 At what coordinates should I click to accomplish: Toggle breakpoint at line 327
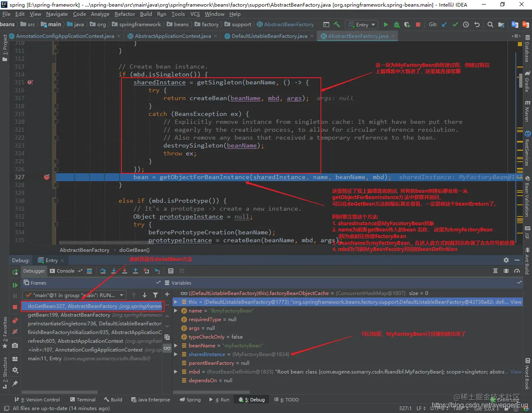pos(47,177)
